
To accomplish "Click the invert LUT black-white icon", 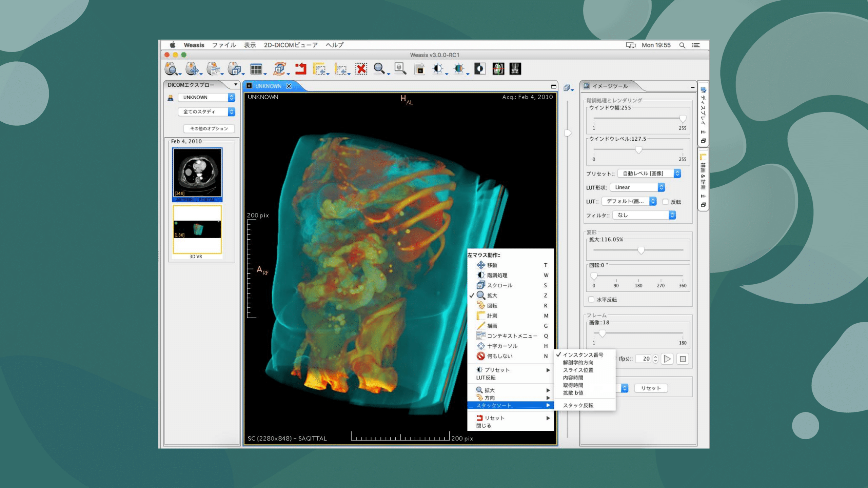I will (480, 69).
